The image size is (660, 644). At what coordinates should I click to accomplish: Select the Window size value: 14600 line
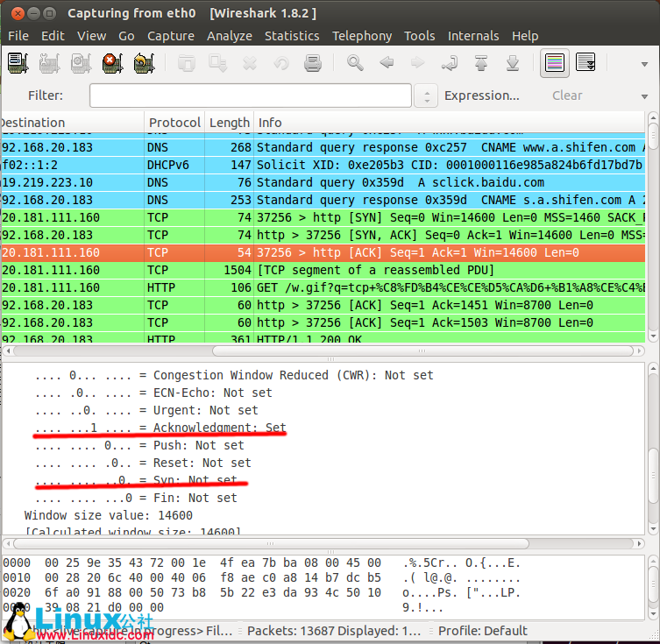[109, 516]
